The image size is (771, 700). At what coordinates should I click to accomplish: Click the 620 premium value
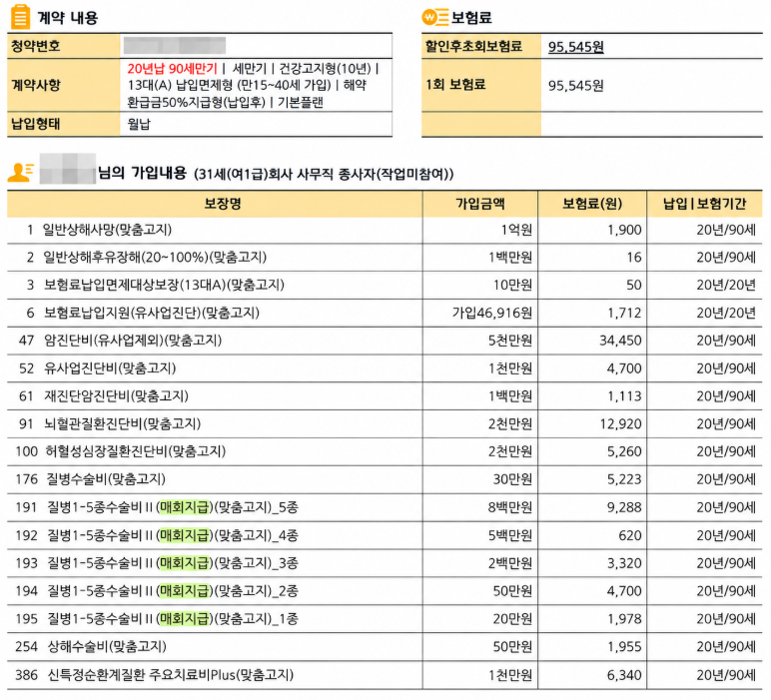coord(630,535)
